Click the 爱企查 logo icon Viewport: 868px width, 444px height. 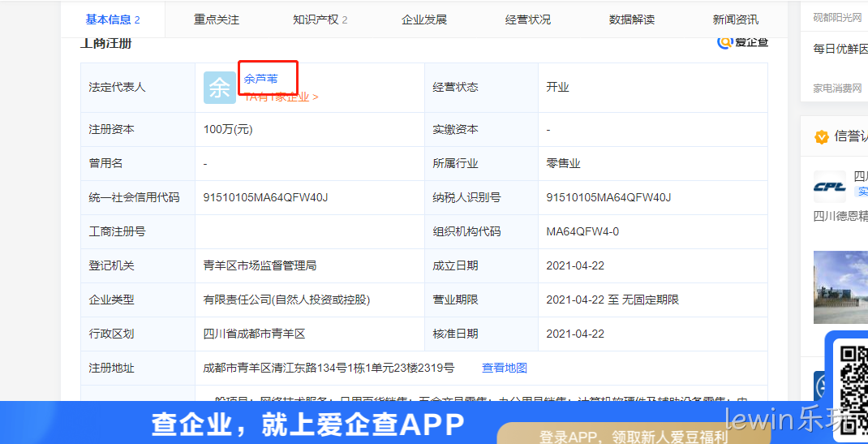(x=742, y=42)
